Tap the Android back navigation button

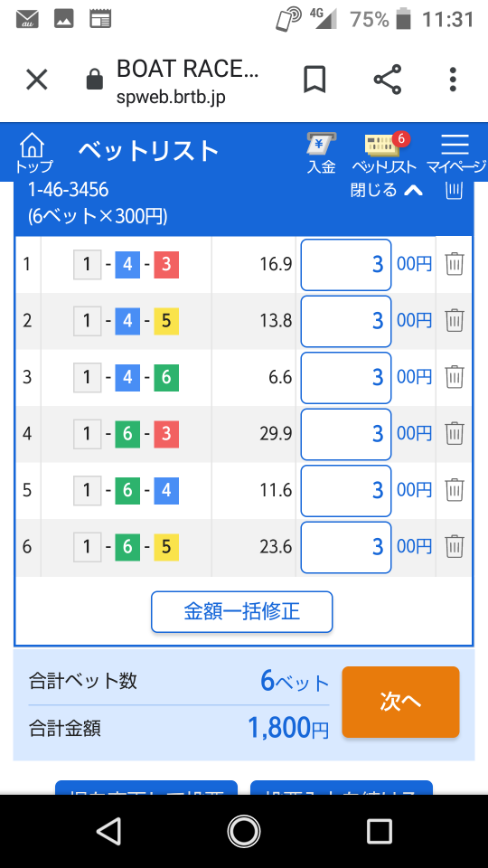[108, 831]
